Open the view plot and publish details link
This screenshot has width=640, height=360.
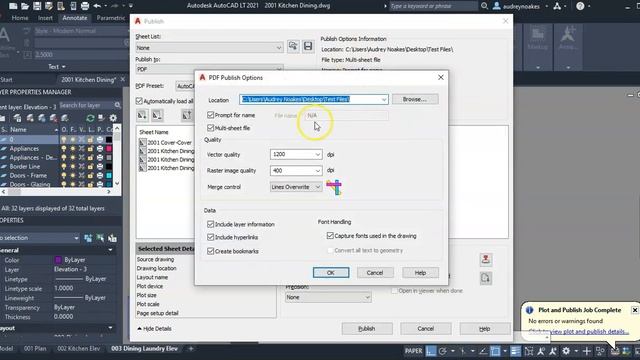(579, 332)
